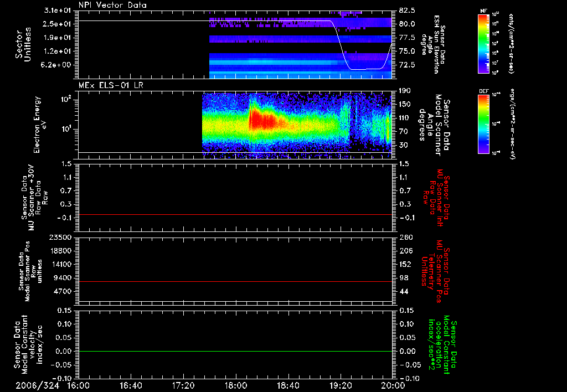Click the 18800 scanner position tick label

61,251
